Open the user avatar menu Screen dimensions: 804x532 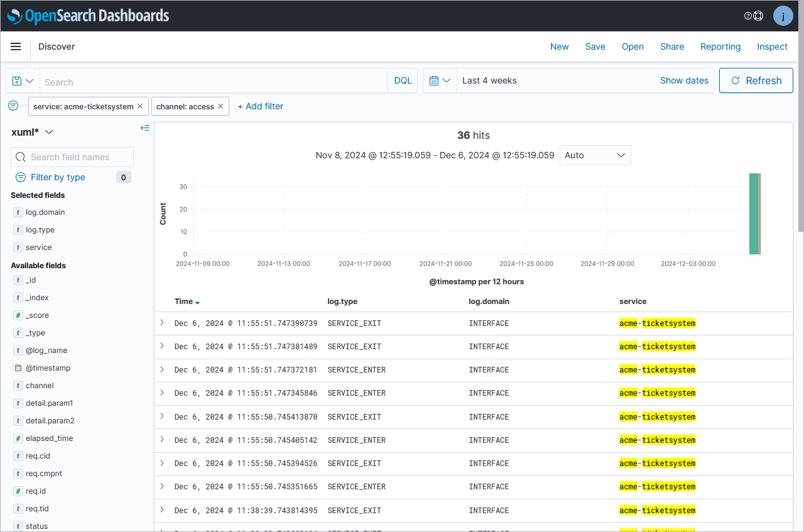[783, 16]
